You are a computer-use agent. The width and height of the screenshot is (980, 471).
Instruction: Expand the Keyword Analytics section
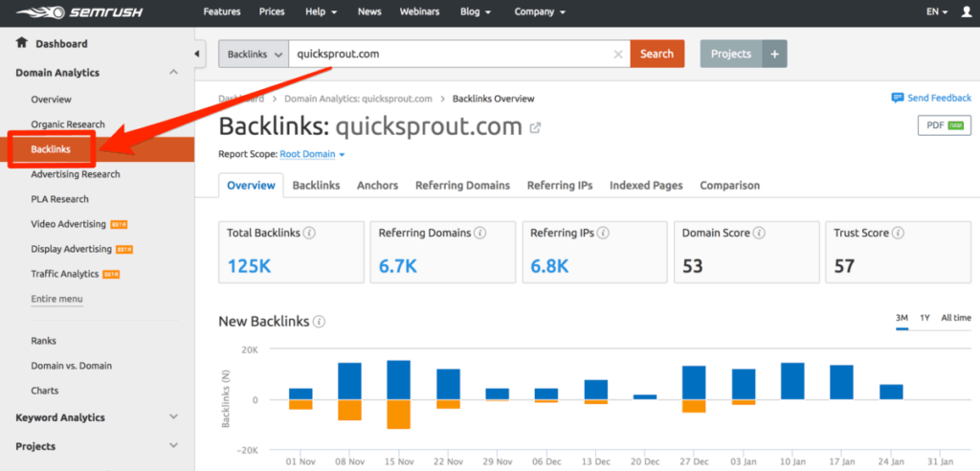tap(174, 416)
